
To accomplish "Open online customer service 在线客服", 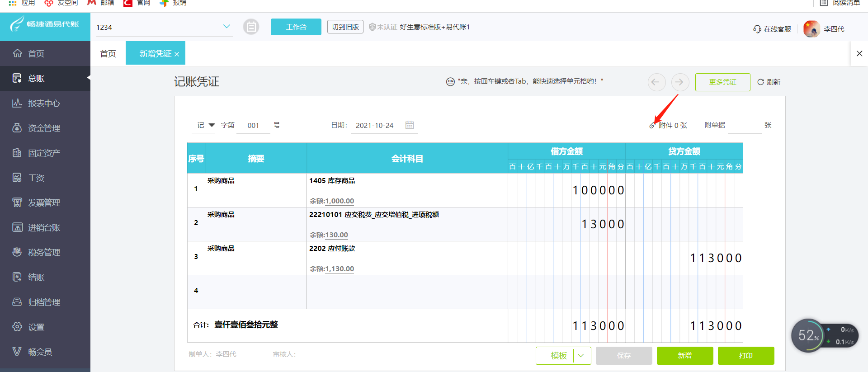I will [772, 29].
